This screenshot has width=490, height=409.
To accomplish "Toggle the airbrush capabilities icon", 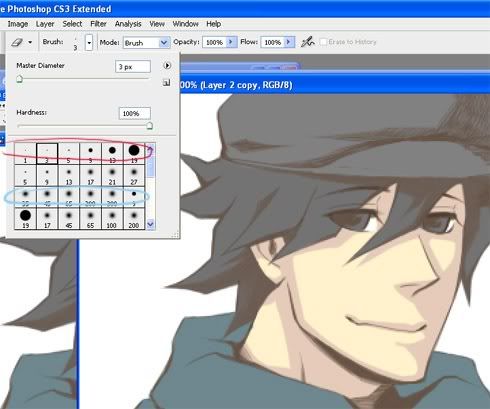I will pyautogui.click(x=307, y=42).
